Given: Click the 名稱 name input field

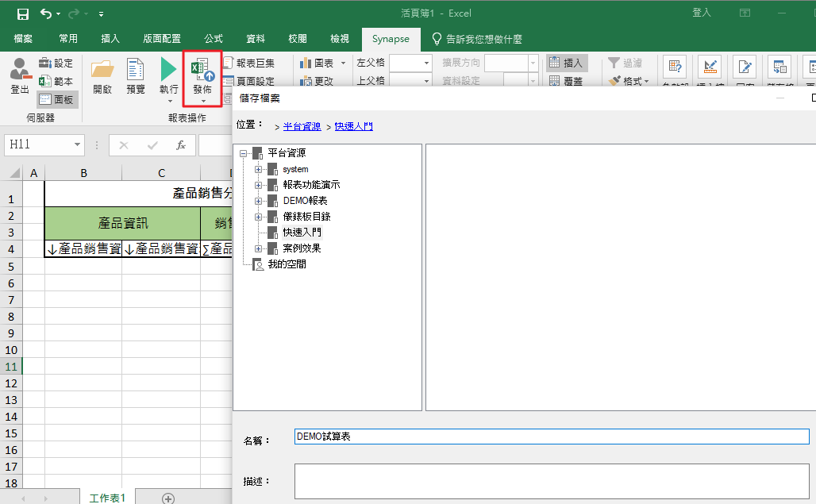Looking at the screenshot, I should click(x=551, y=437).
